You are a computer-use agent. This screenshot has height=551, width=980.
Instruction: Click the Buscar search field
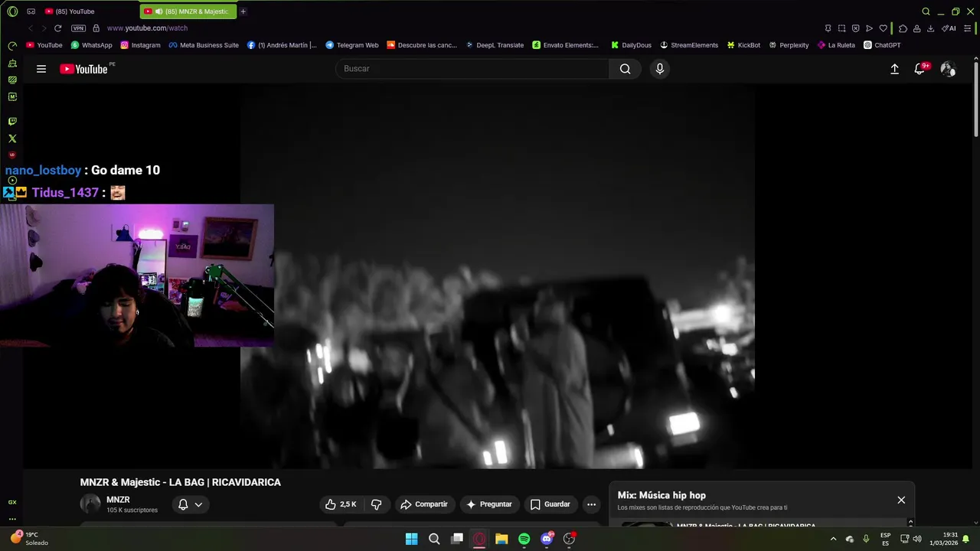[472, 69]
